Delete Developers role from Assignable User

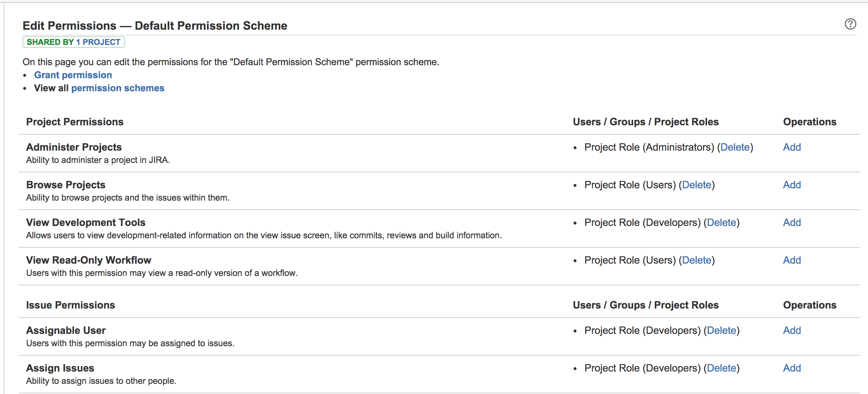(722, 330)
